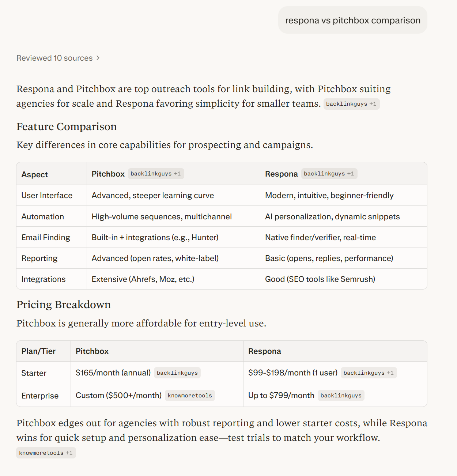Open knowmoretools source for Enterprise custom pricing
457x476 pixels.
[190, 395]
